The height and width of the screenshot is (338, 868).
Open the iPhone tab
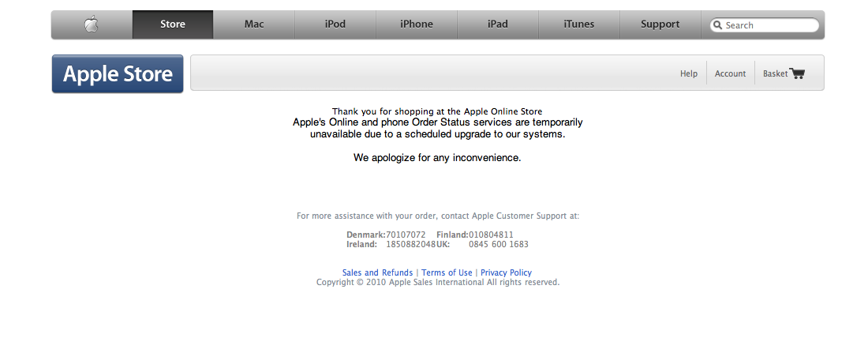pyautogui.click(x=417, y=24)
